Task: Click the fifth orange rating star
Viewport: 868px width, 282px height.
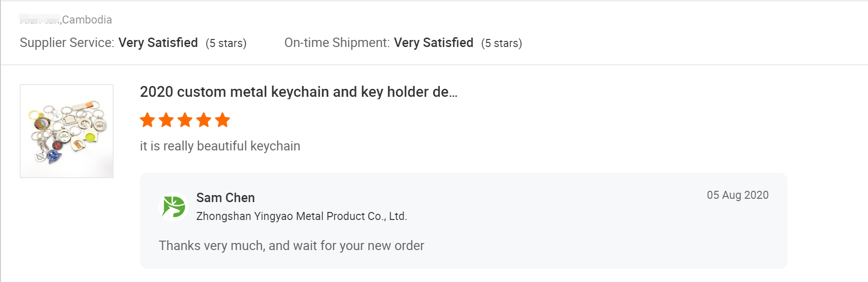Action: pyautogui.click(x=223, y=120)
